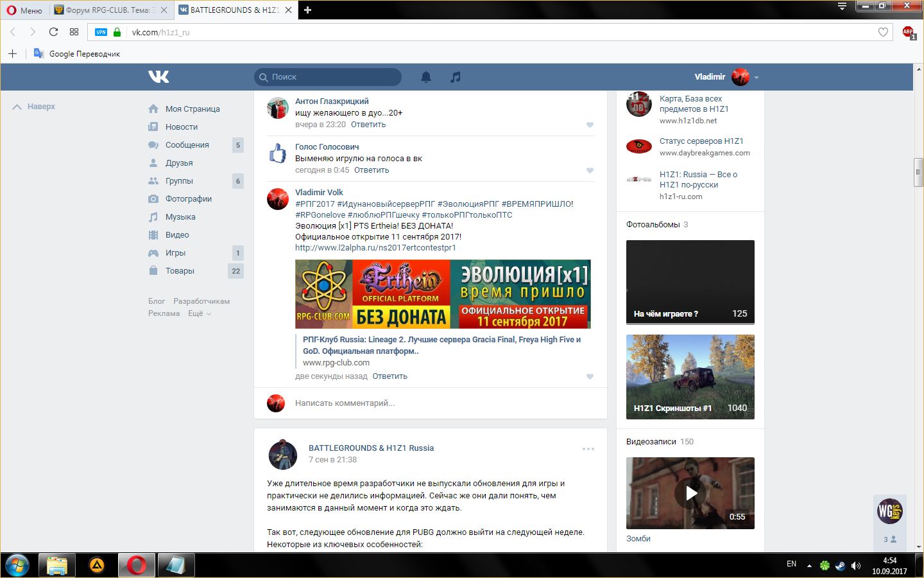Click the #РПГ2017 hashtag
The image size is (924, 578).
(314, 204)
